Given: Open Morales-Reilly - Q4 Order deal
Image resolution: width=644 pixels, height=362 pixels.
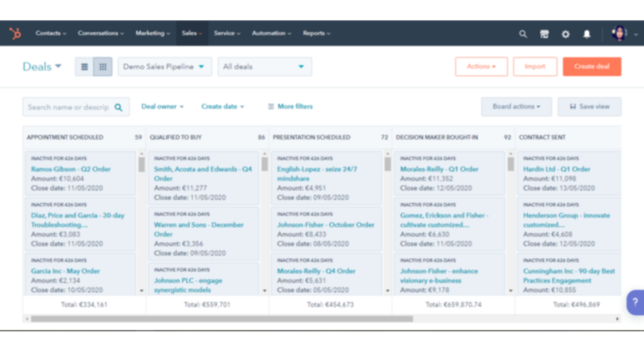Looking at the screenshot, I should tap(316, 271).
